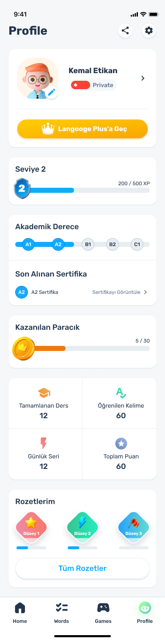Tap the Günlük Seri lightning icon

tap(44, 443)
